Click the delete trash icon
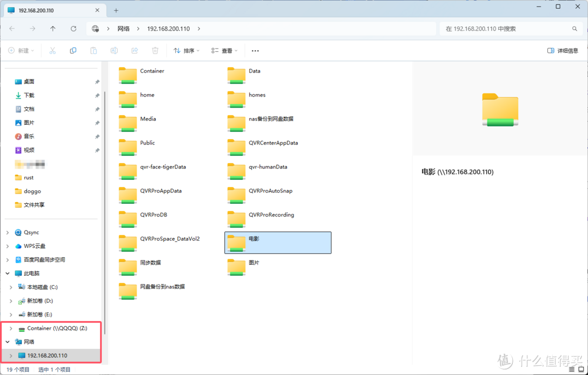Image resolution: width=588 pixels, height=375 pixels. coord(155,51)
